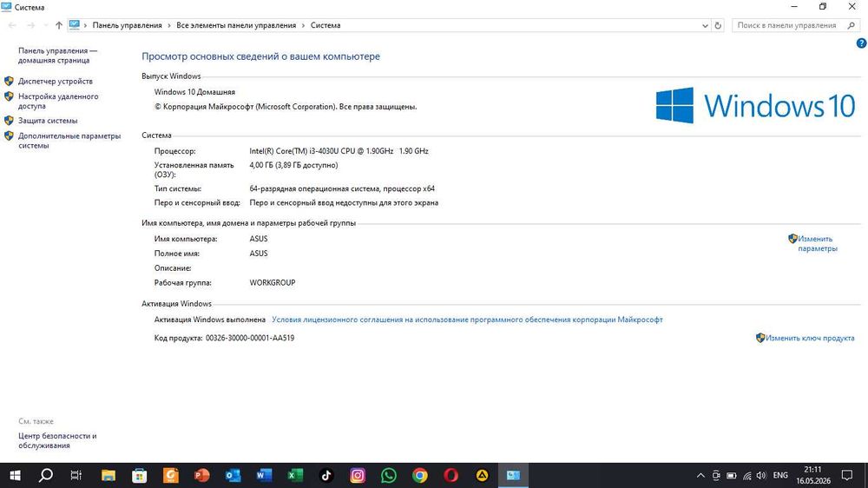Open "Дополнительные параметры системы" link

[69, 141]
